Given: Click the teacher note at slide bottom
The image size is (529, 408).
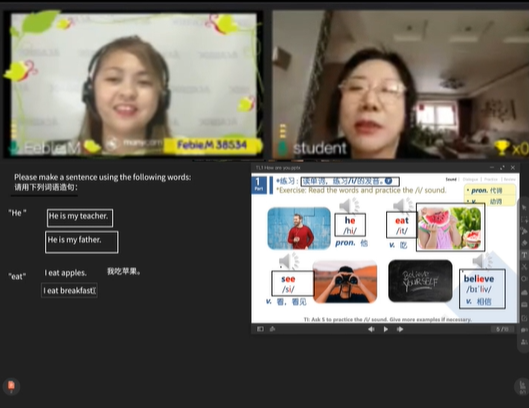Looking at the screenshot, I should tap(387, 319).
